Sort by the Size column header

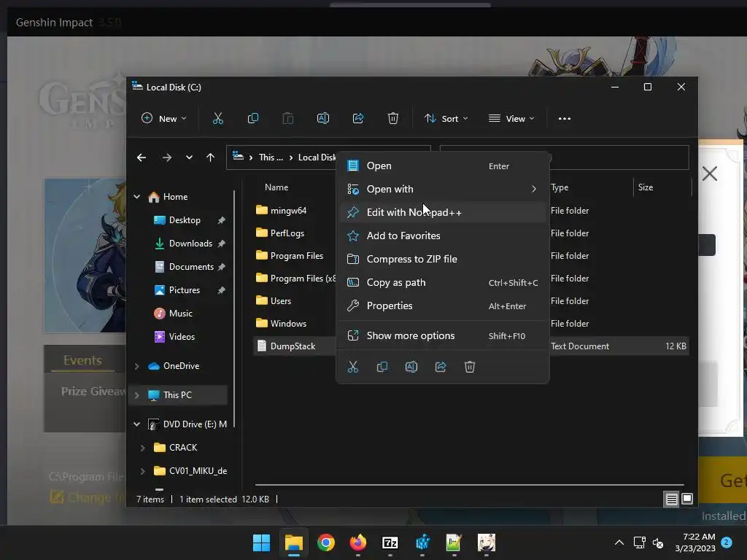[646, 187]
